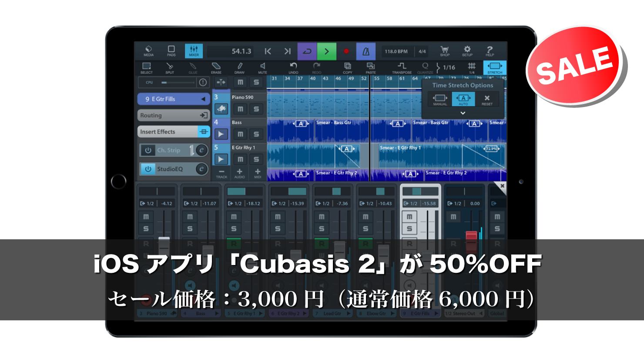Screen dimensions: 644x362
Task: Open the Quantize tool
Action: coord(425,67)
